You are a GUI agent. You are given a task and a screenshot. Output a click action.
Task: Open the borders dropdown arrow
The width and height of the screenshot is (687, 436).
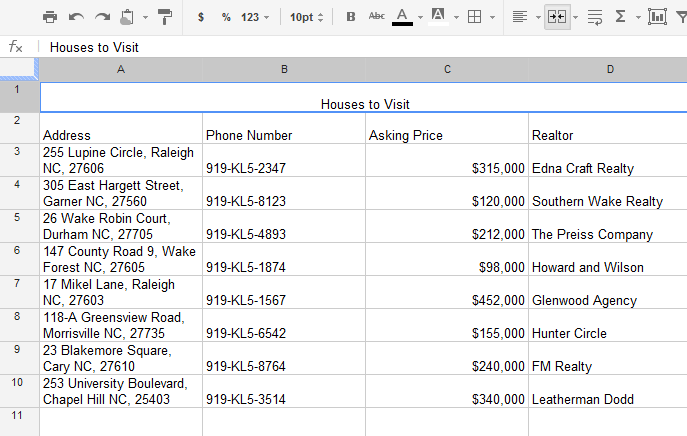click(492, 18)
